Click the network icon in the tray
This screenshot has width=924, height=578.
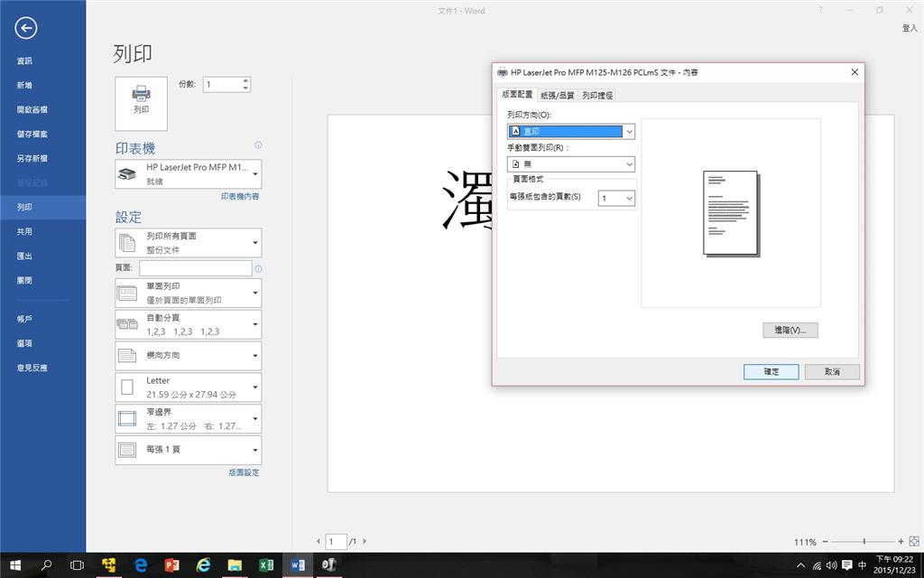817,565
